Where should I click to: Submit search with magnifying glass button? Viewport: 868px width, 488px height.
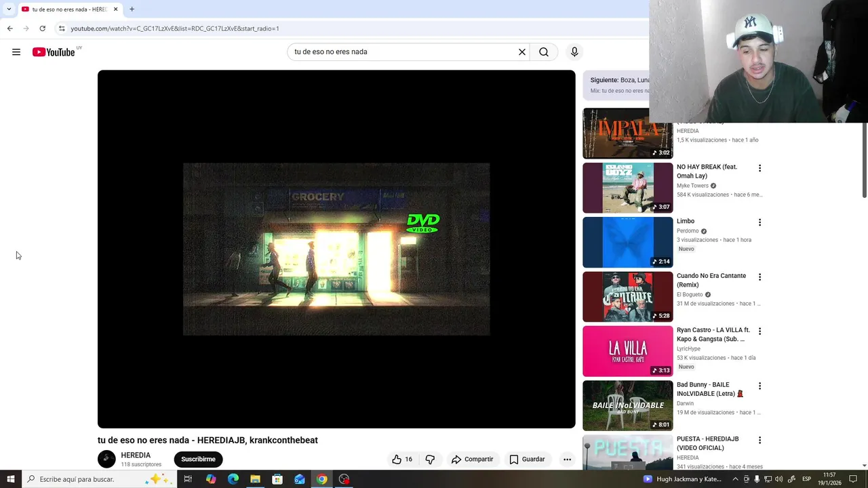(x=544, y=52)
